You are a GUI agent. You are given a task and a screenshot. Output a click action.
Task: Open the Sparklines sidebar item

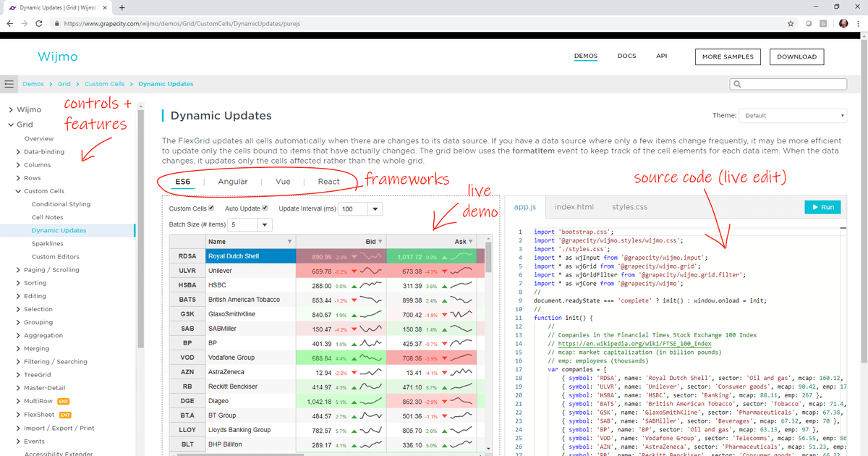pyautogui.click(x=47, y=244)
